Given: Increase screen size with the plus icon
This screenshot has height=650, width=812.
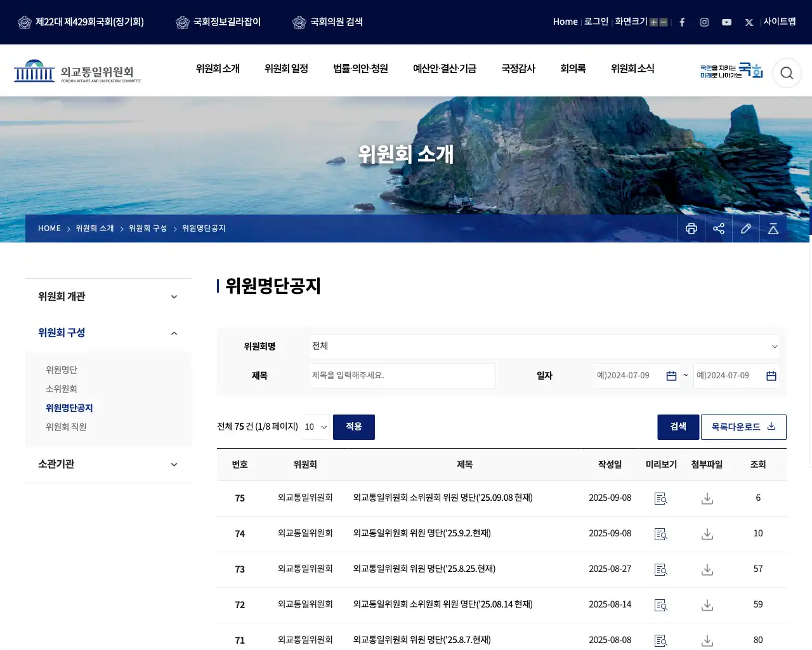Looking at the screenshot, I should [x=653, y=22].
